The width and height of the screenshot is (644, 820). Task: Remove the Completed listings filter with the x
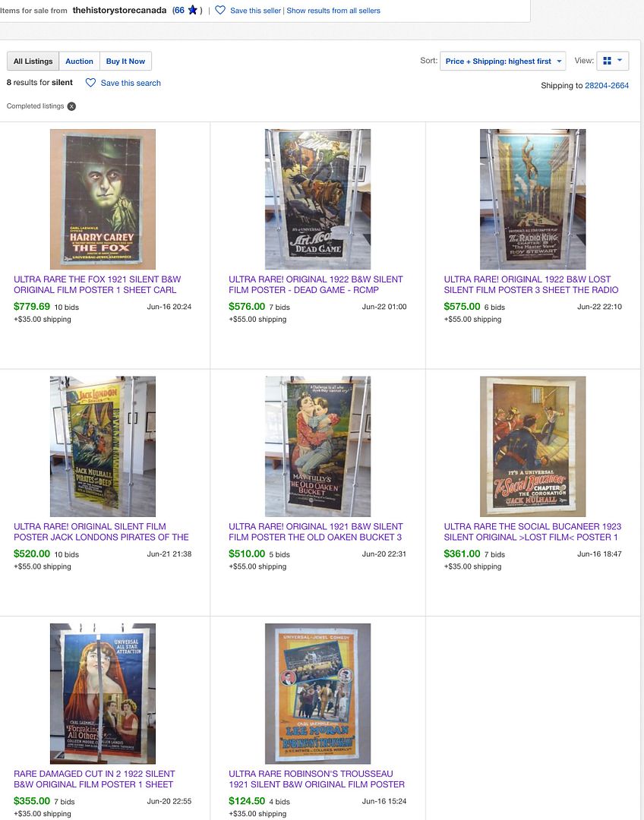coord(71,106)
